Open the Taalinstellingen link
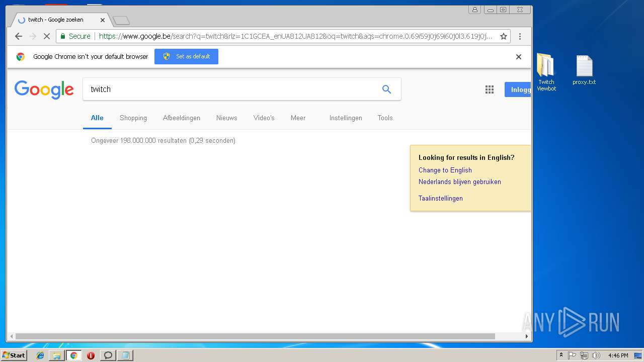This screenshot has width=644, height=362. coord(441,198)
